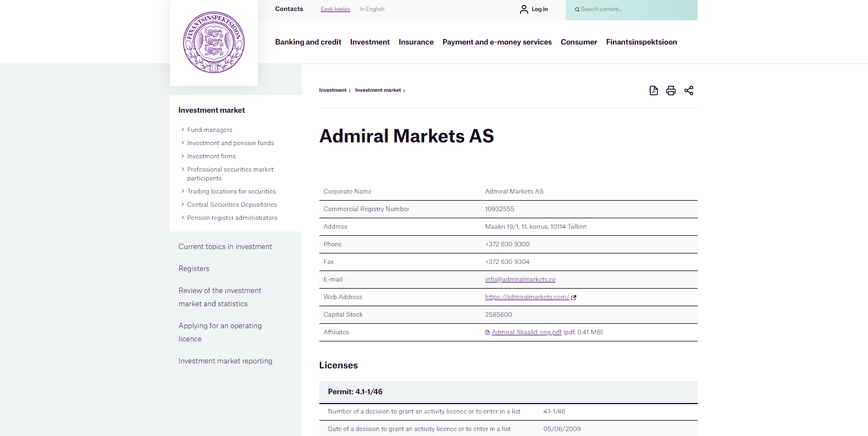Image resolution: width=868 pixels, height=436 pixels.
Task: Open the Finantsinspektsioon menu
Action: point(642,42)
